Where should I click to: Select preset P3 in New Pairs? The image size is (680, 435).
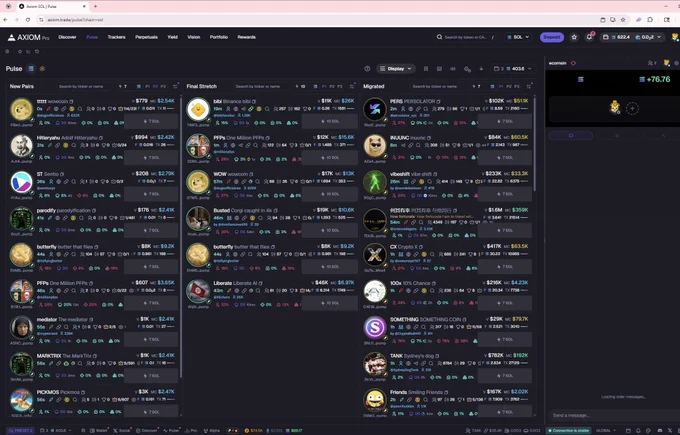[x=163, y=86]
